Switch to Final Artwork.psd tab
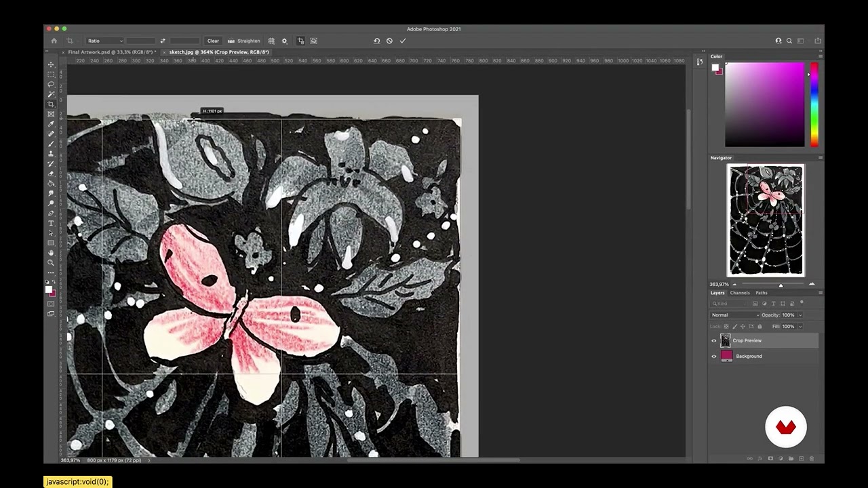This screenshot has height=488, width=868. click(x=111, y=52)
